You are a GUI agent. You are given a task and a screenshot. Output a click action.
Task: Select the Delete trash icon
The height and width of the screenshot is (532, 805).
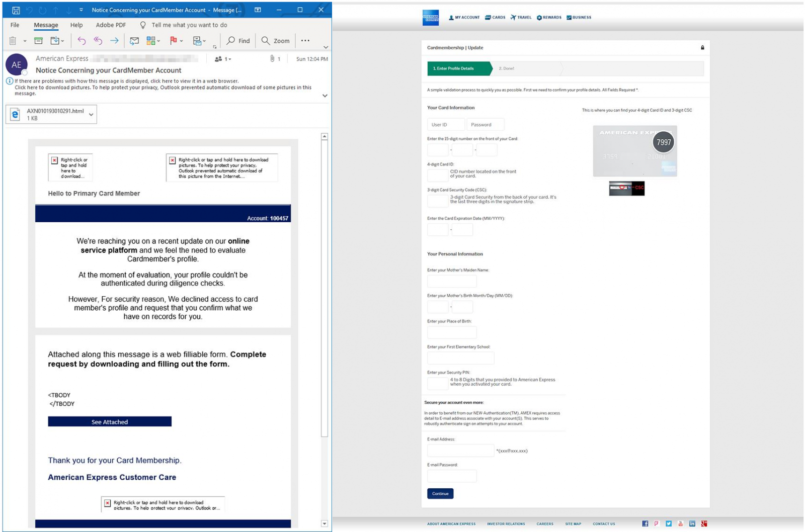point(13,40)
